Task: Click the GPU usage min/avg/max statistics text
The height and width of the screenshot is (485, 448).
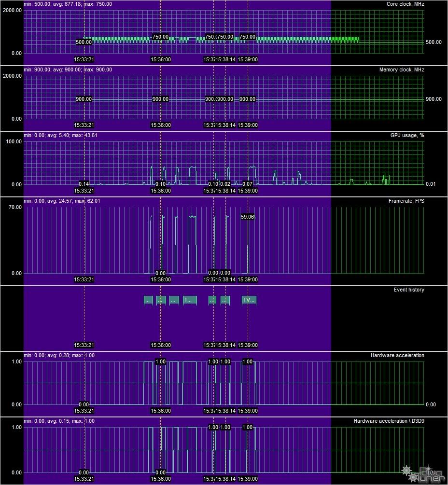Action: click(x=60, y=136)
